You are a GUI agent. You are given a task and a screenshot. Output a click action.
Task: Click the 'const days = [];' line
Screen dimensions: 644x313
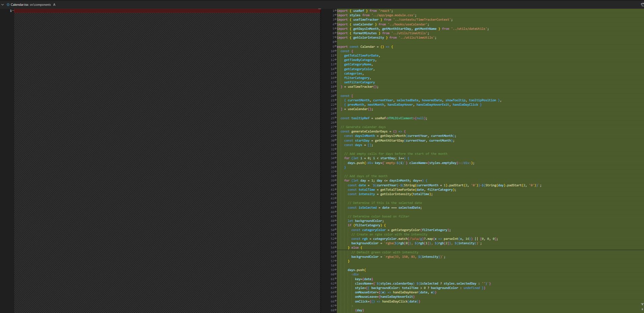pos(359,145)
